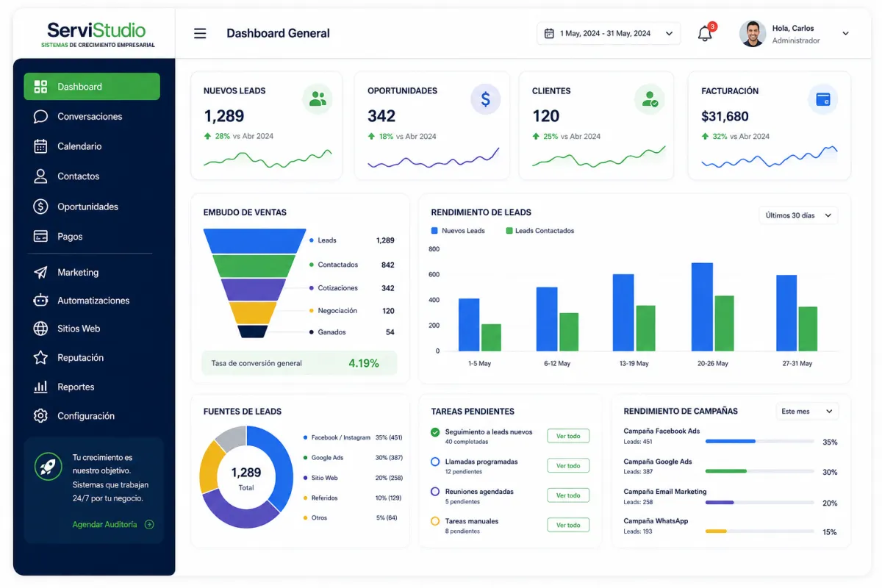This screenshot has height=588, width=882.
Task: Click the donut chart center total 1,289
Action: [x=246, y=473]
